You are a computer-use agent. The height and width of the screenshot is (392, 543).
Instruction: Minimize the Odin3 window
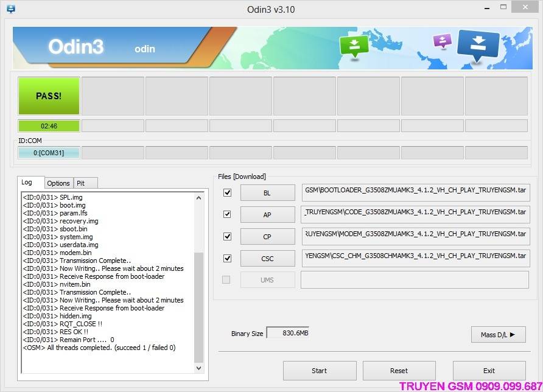pyautogui.click(x=487, y=8)
